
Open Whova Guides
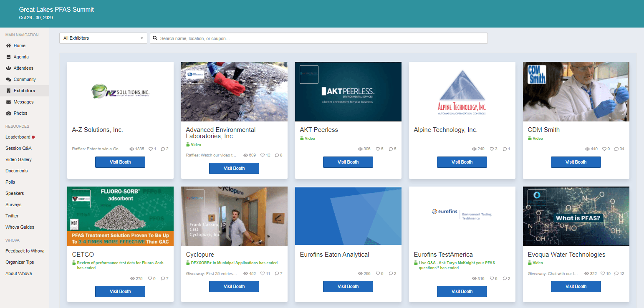pyautogui.click(x=20, y=227)
